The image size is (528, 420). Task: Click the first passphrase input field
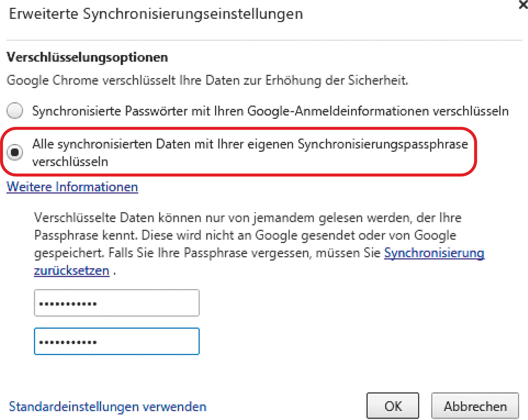[x=117, y=303]
